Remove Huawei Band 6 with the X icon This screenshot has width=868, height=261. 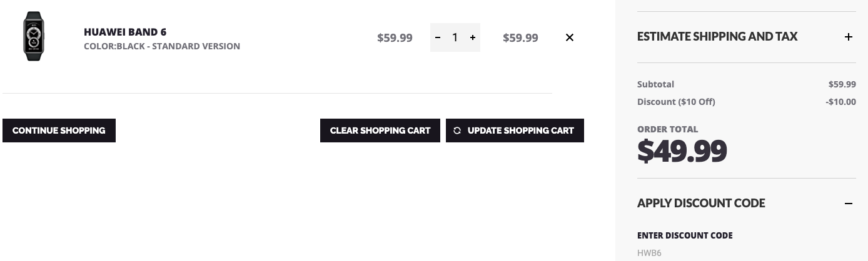tap(570, 37)
